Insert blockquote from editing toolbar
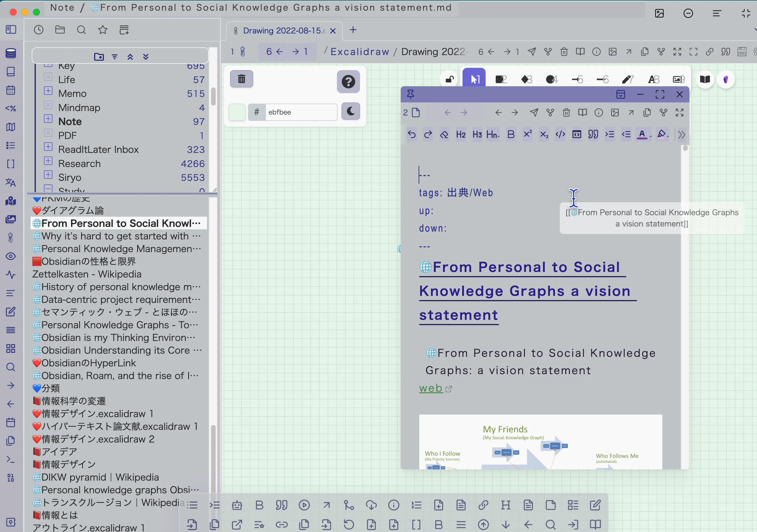Screen dimensions: 757x532 [x=593, y=134]
